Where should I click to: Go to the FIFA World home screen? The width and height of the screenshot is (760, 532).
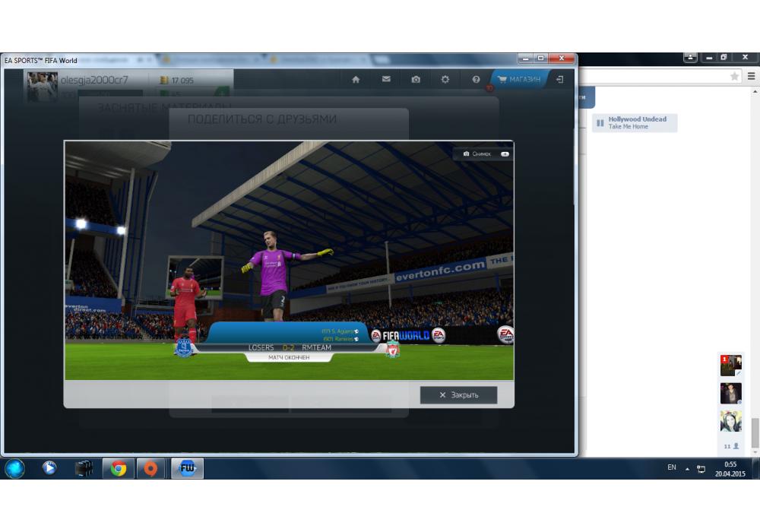click(x=355, y=79)
